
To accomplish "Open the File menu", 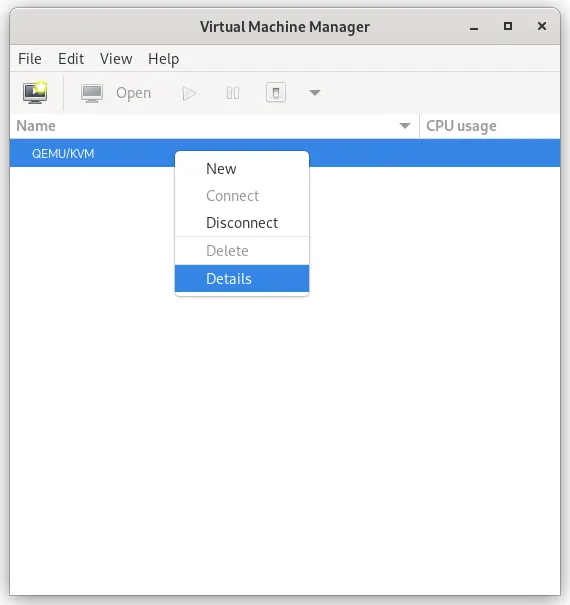I will (30, 59).
